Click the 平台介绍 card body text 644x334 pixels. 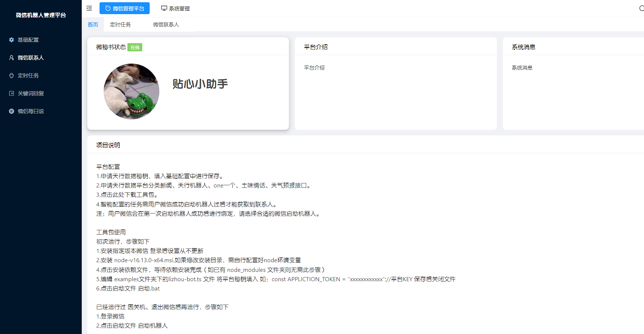(x=314, y=68)
